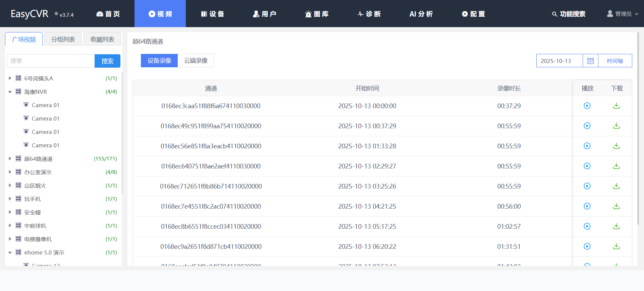Screen dimensions: 644x291
Task: Expand the 超64路通道 device node
Action: [x=10, y=159]
